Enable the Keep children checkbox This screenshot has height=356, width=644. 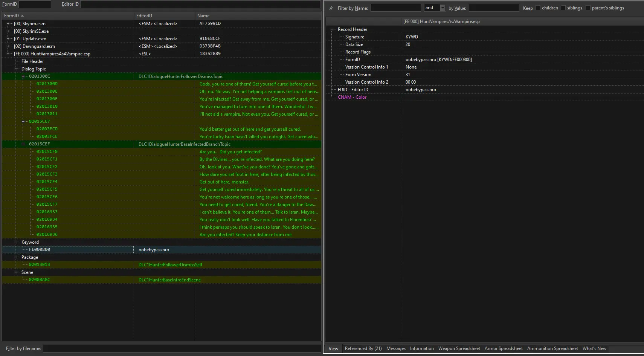pos(538,8)
